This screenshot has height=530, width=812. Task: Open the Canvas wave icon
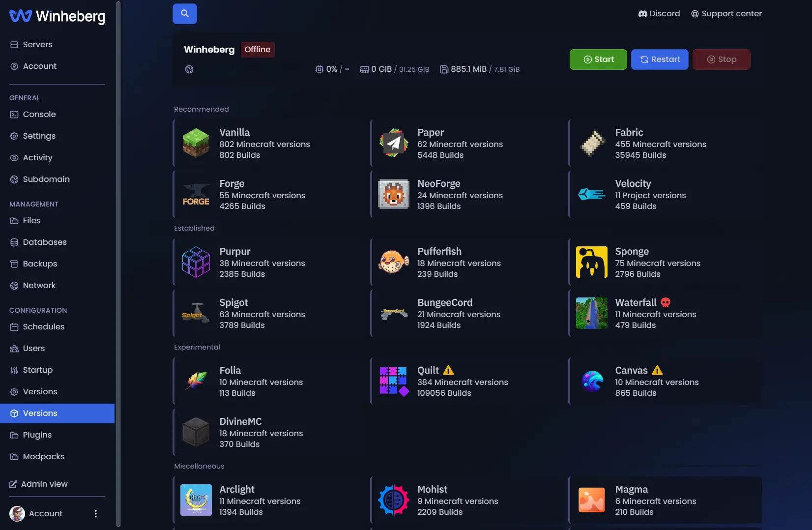(592, 381)
